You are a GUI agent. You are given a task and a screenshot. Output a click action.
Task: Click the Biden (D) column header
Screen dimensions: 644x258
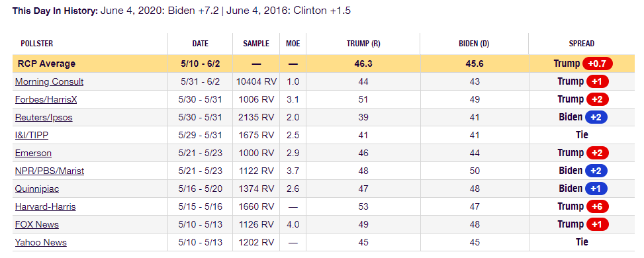click(x=475, y=44)
